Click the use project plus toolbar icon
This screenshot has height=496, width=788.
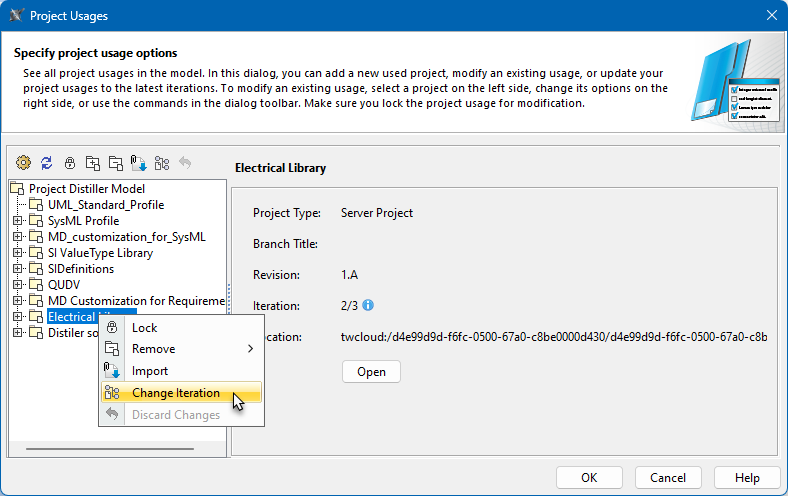click(93, 162)
